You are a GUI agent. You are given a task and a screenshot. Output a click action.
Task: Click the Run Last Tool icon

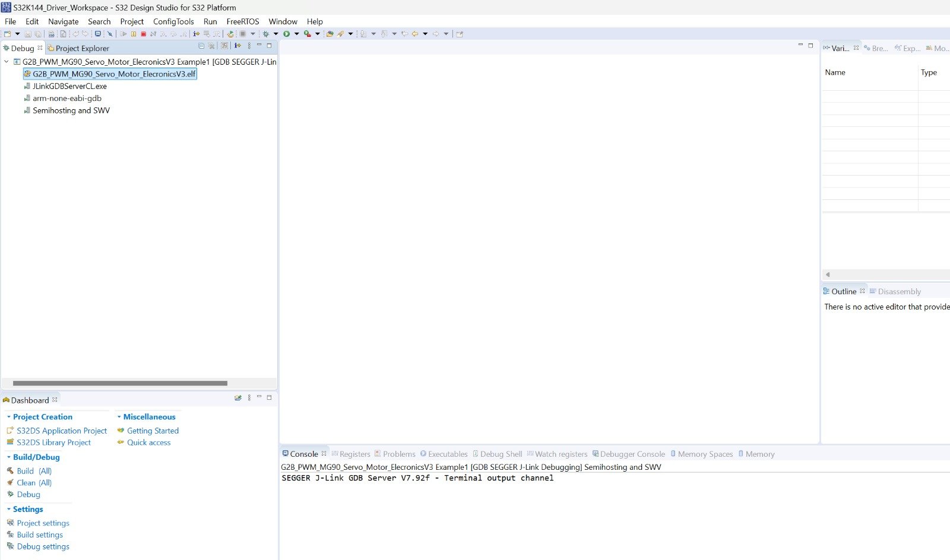click(x=307, y=34)
